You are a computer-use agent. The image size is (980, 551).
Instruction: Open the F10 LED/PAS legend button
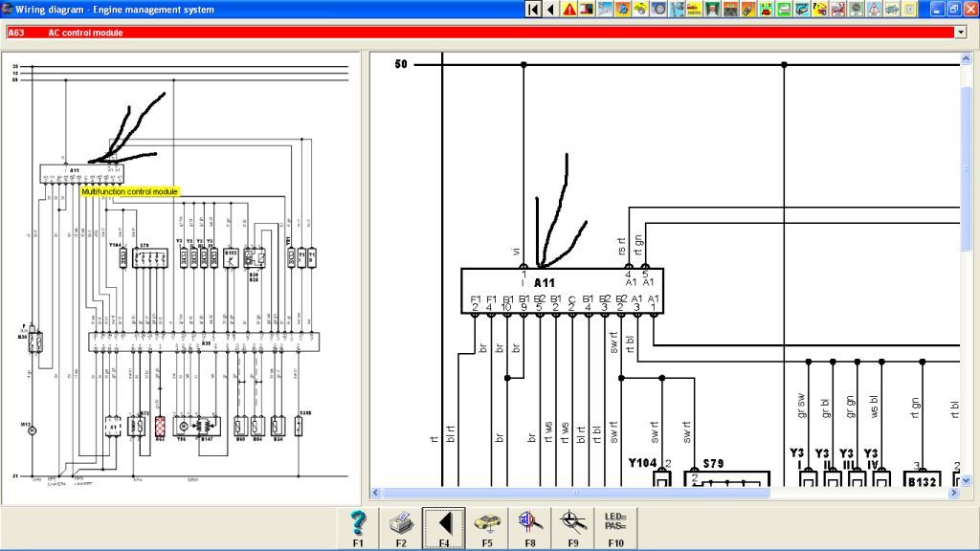tap(616, 528)
